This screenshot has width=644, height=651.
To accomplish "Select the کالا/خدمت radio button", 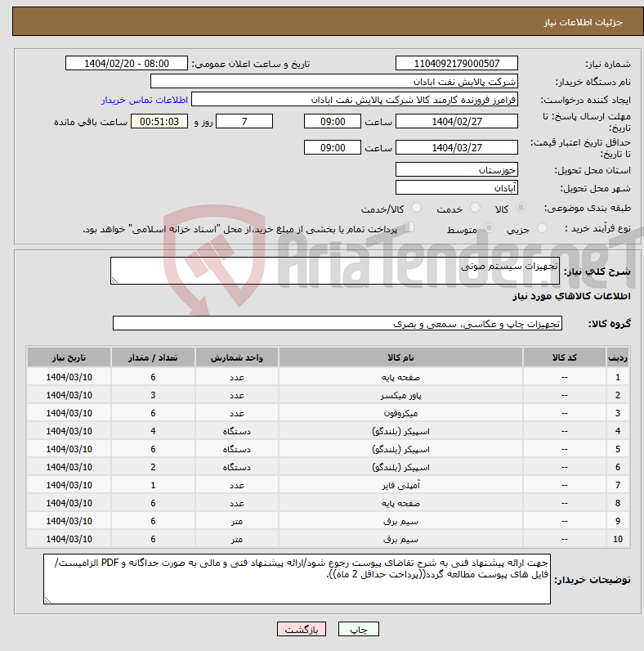I will 416,208.
